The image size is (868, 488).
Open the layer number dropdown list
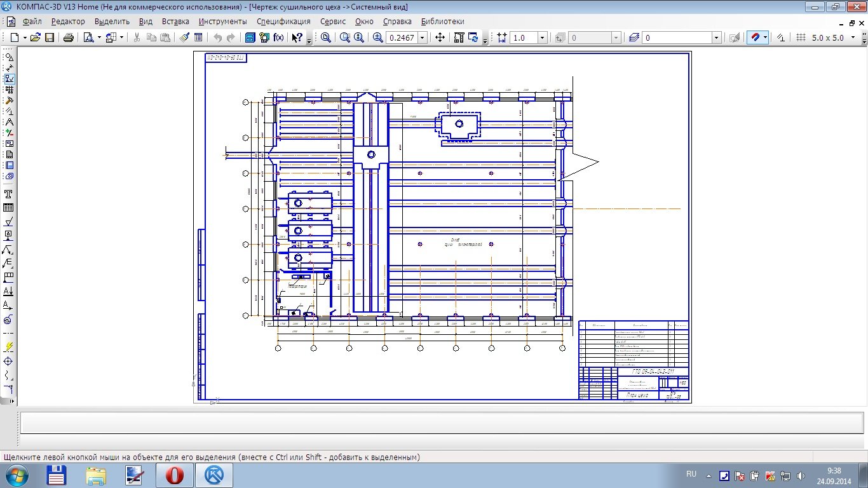pos(716,37)
